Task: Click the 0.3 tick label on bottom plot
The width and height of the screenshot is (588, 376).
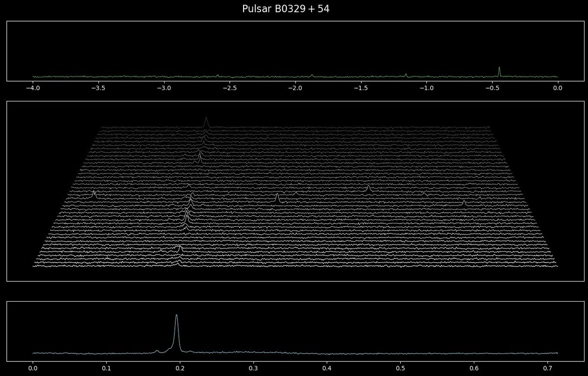Action: pyautogui.click(x=253, y=369)
